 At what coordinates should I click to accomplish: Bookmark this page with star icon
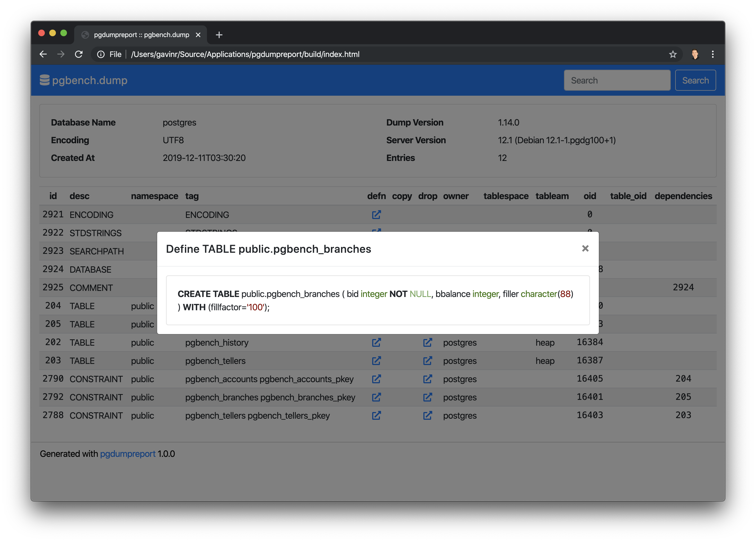click(673, 54)
